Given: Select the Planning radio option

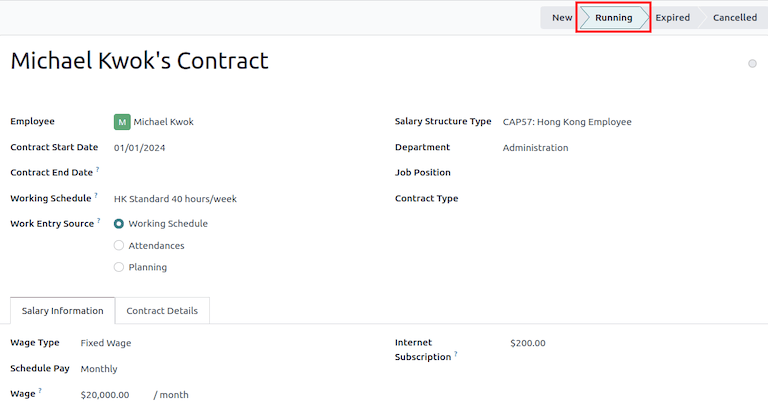Looking at the screenshot, I should coord(119,267).
